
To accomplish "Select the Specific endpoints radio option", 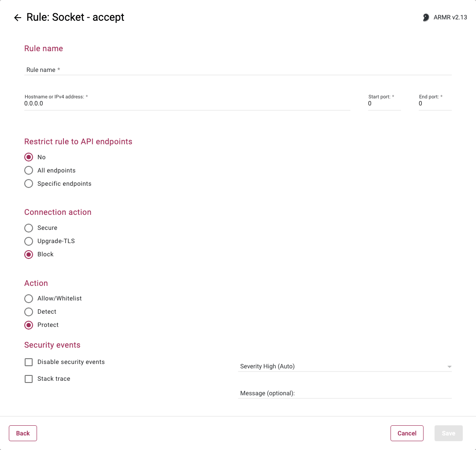I will click(29, 184).
